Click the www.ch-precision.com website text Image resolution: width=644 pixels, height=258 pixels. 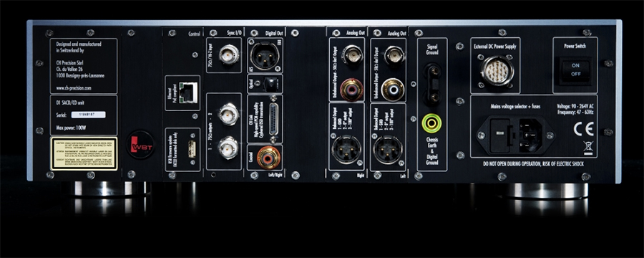[x=72, y=87]
